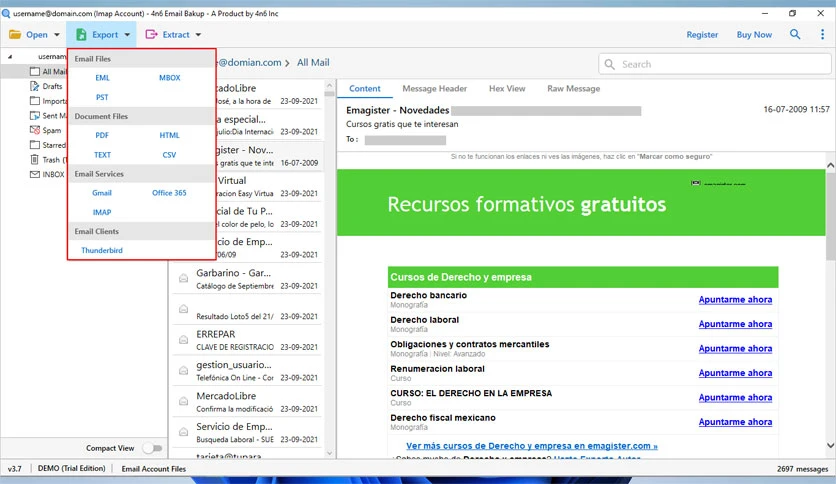Click the Open folder icon
The image size is (836, 484).
(x=15, y=35)
